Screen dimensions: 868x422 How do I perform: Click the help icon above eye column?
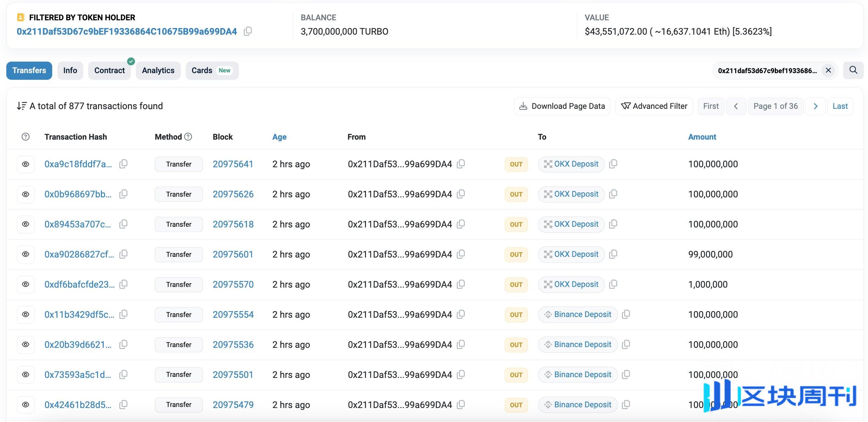26,137
